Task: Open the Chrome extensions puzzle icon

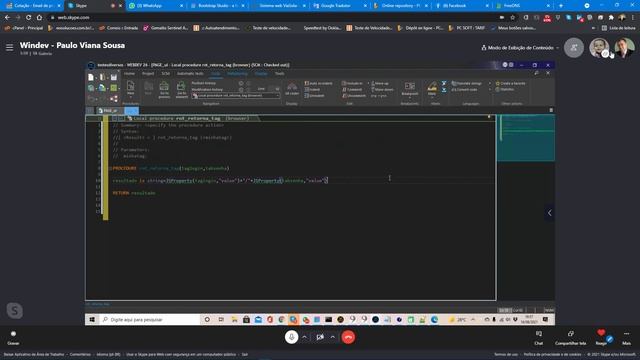Action: pos(611,18)
